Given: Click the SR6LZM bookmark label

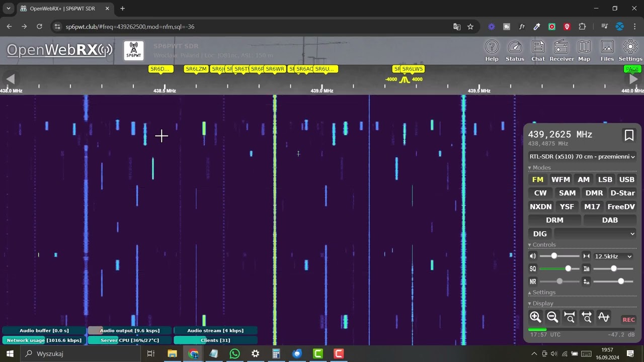Looking at the screenshot, I should (196, 69).
